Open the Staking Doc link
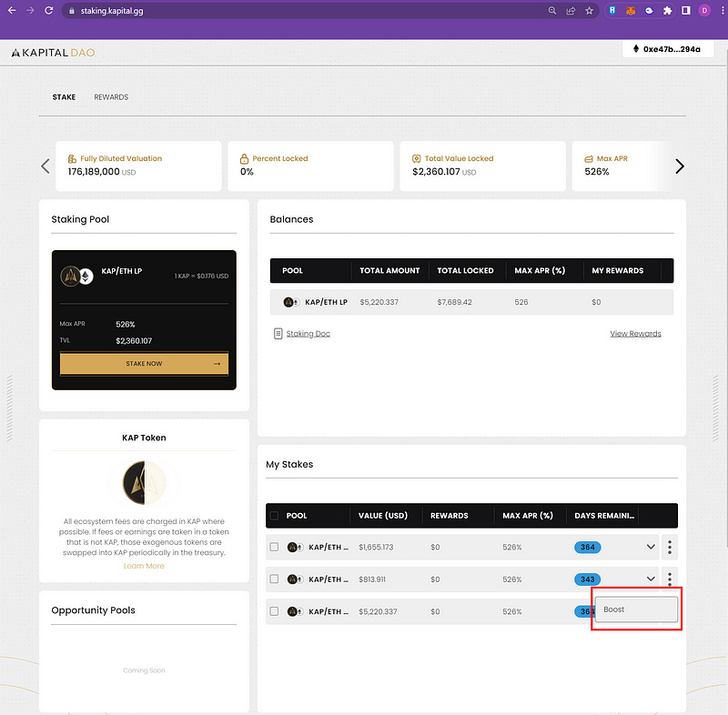 (x=308, y=334)
